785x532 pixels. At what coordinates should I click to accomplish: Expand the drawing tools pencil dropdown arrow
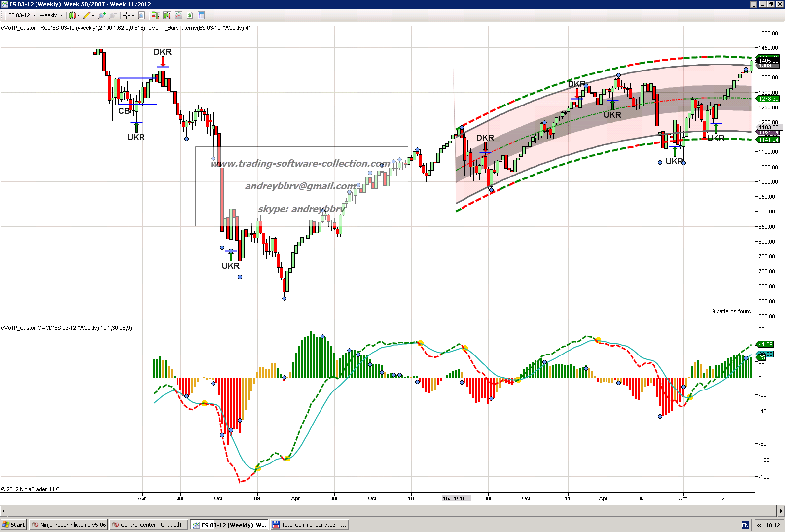click(x=93, y=15)
